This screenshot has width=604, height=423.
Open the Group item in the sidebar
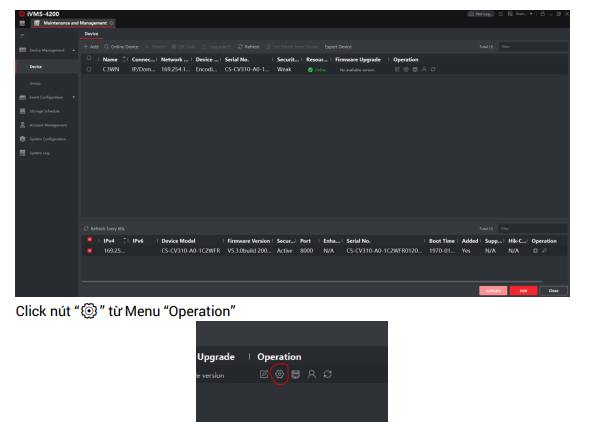[x=35, y=83]
